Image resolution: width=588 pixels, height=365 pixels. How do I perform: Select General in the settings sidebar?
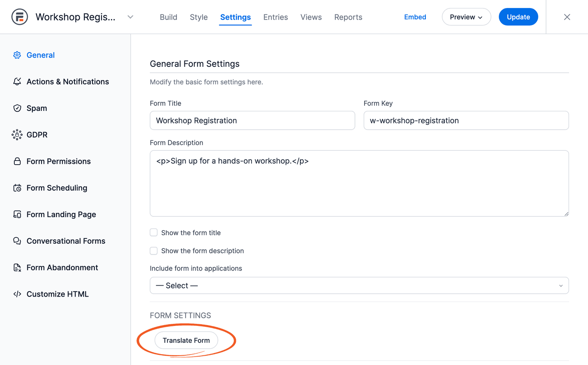(40, 55)
